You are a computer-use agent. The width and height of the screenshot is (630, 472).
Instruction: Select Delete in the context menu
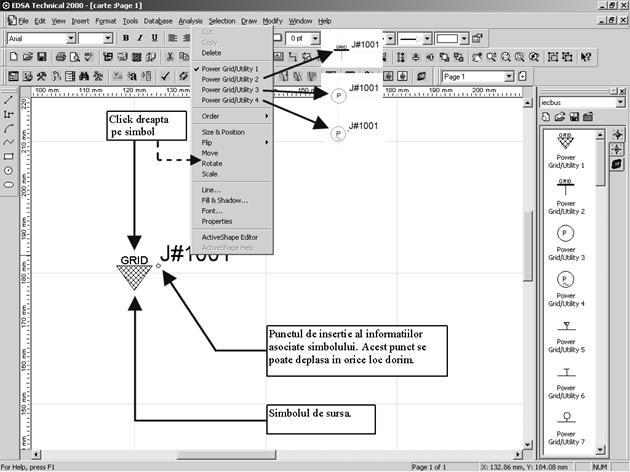(x=212, y=53)
